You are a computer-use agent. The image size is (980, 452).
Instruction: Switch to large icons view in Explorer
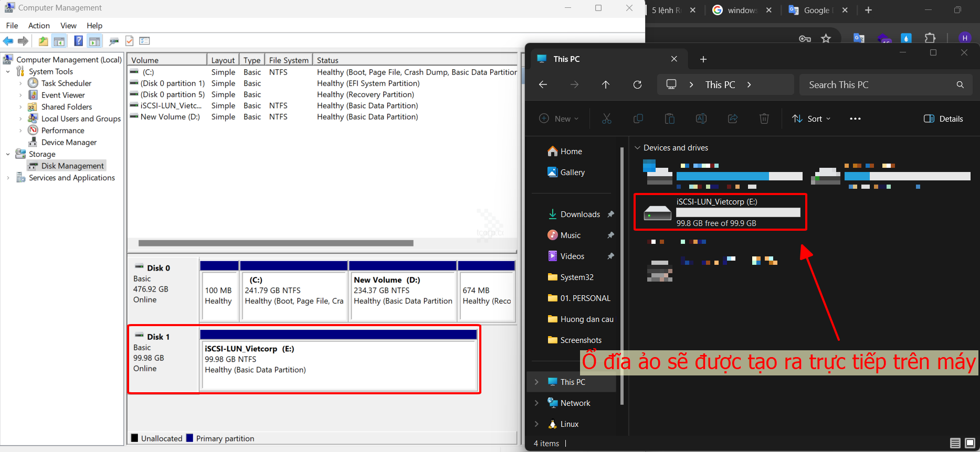[970, 443]
